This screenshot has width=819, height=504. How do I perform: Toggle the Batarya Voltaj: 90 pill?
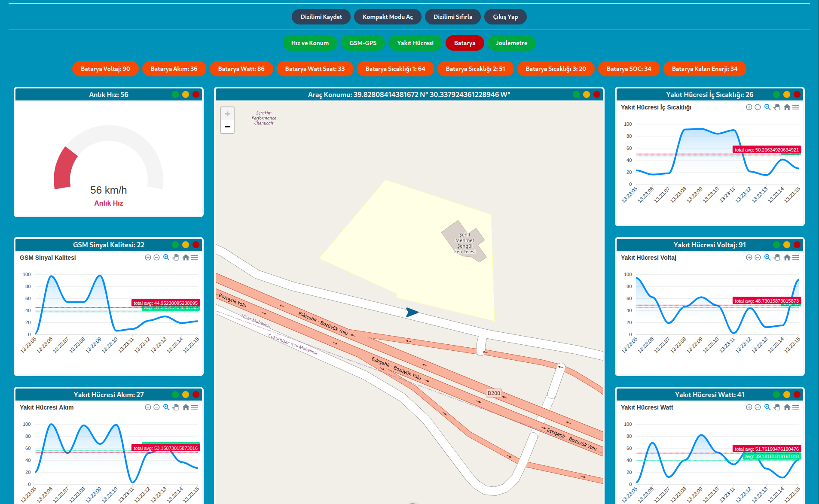pyautogui.click(x=105, y=69)
